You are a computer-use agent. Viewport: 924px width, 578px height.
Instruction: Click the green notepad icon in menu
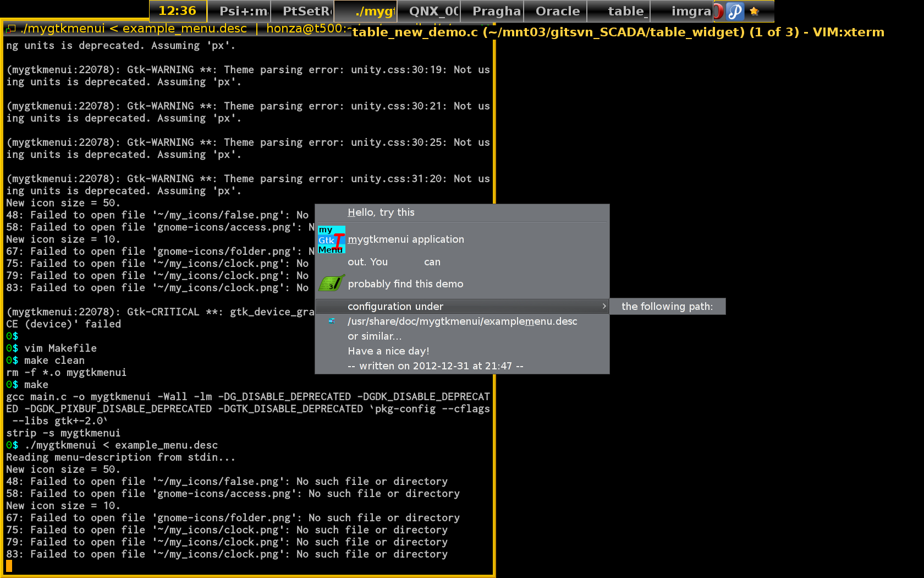click(x=332, y=283)
